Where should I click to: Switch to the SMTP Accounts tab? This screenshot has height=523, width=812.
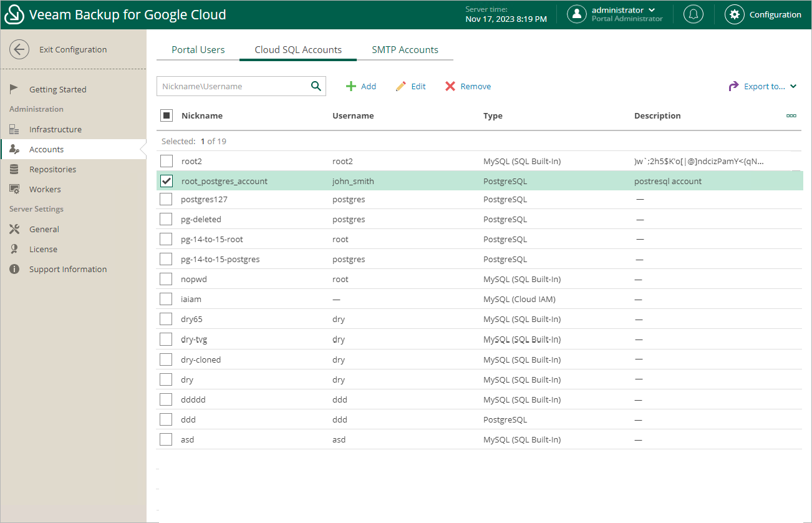click(405, 50)
